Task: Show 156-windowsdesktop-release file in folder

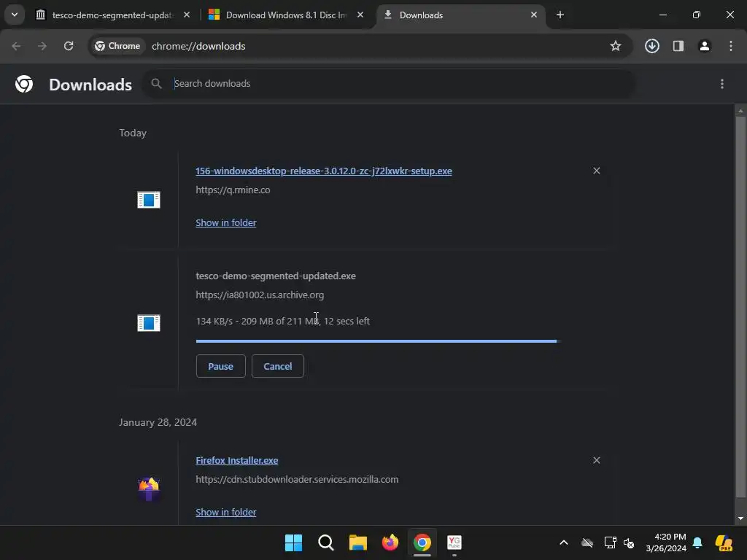Action: click(x=226, y=223)
